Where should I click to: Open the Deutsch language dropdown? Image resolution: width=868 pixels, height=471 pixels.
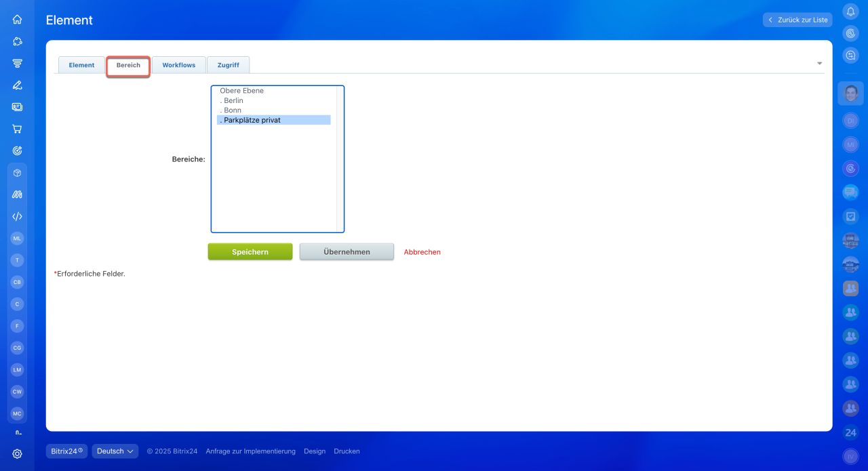point(115,451)
